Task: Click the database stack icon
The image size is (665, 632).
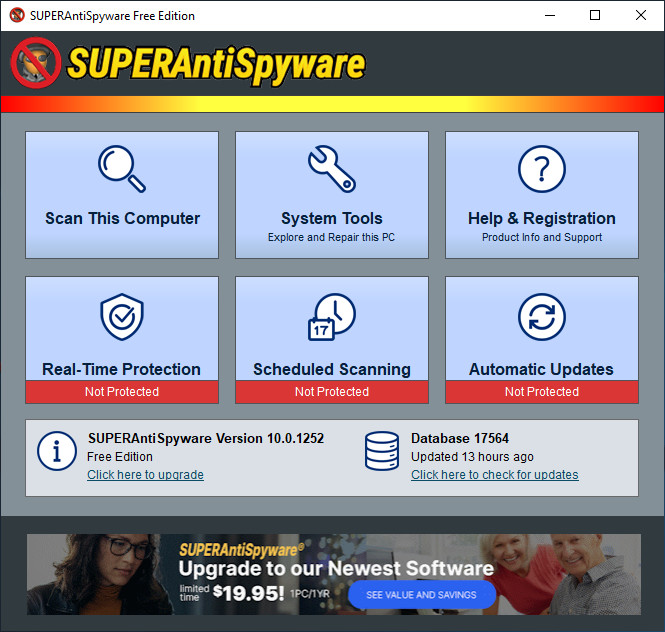Action: click(382, 451)
